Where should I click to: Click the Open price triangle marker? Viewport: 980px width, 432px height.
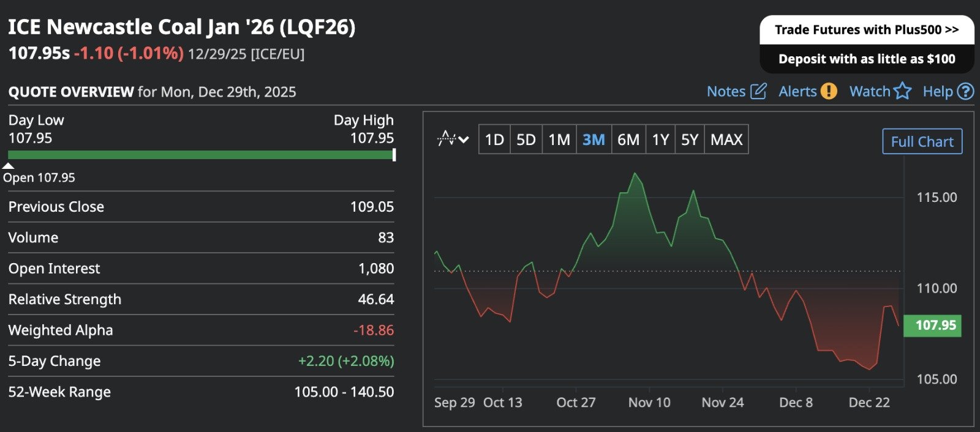[x=9, y=166]
